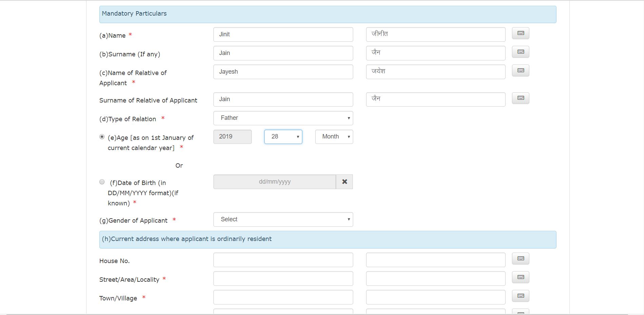The height and width of the screenshot is (315, 644).
Task: Focus the English House No. input
Action: tap(283, 260)
